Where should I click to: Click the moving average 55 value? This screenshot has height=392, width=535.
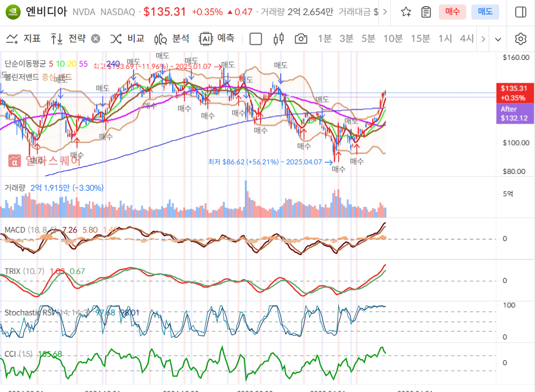(x=83, y=64)
